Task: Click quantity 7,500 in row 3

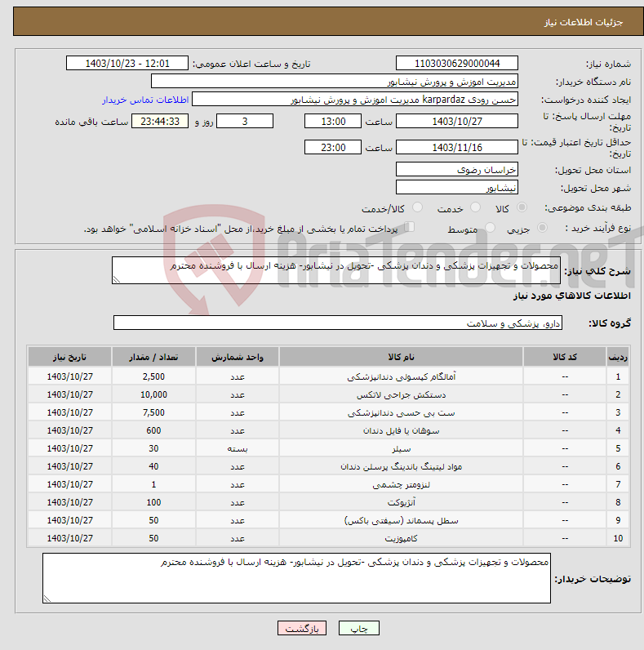Action: point(153,413)
